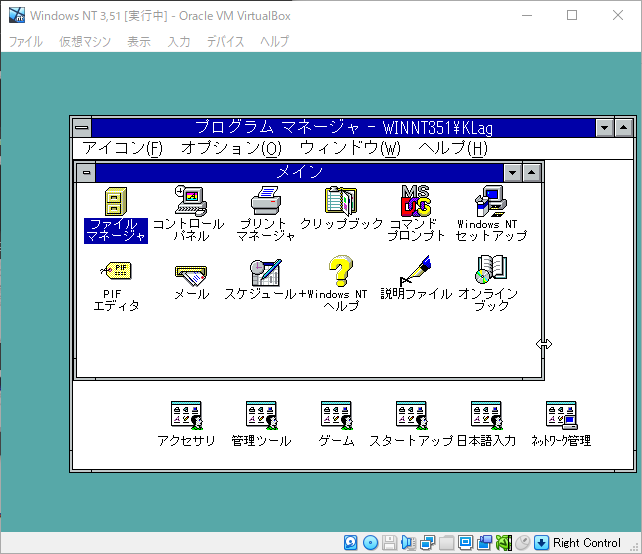Click the プログラム マネージャ title bar
642x554 pixels.
(x=343, y=128)
